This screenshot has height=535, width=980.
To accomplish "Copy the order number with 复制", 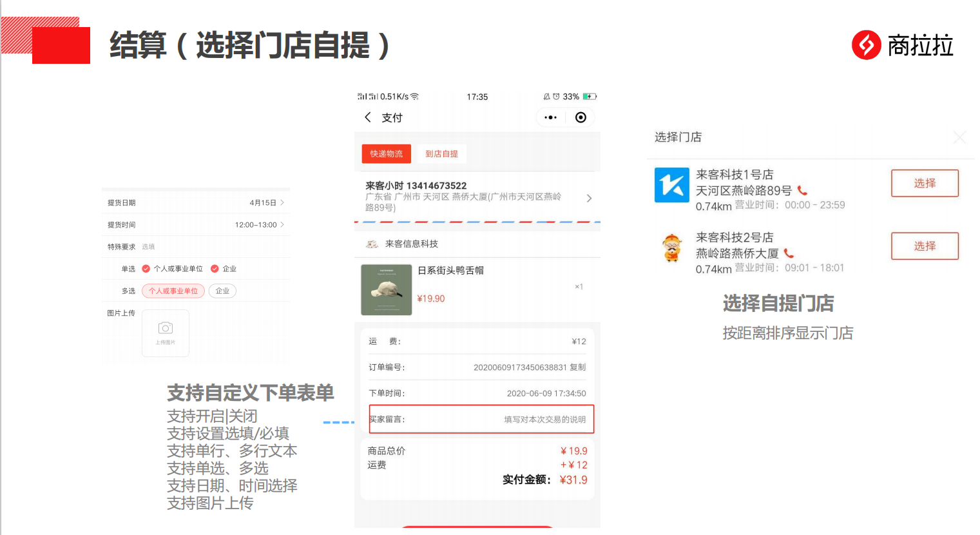I will point(578,367).
